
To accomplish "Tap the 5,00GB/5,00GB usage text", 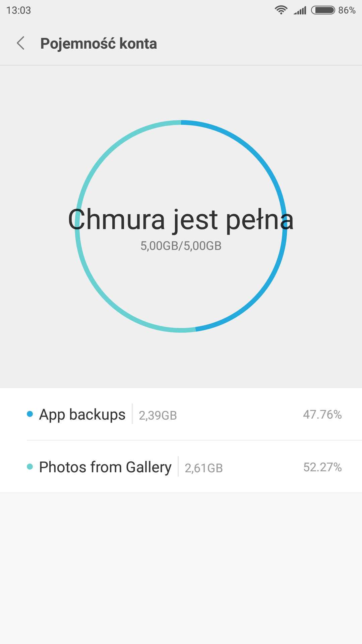I will tap(181, 246).
